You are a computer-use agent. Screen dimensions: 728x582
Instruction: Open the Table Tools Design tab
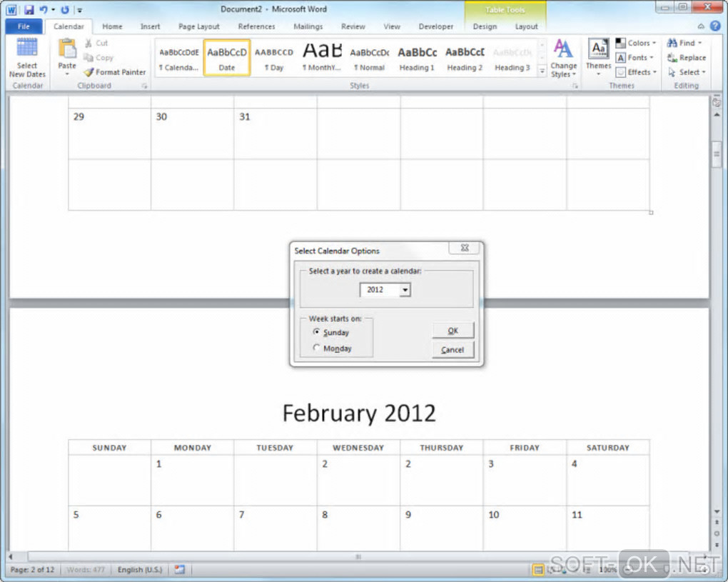click(x=485, y=26)
